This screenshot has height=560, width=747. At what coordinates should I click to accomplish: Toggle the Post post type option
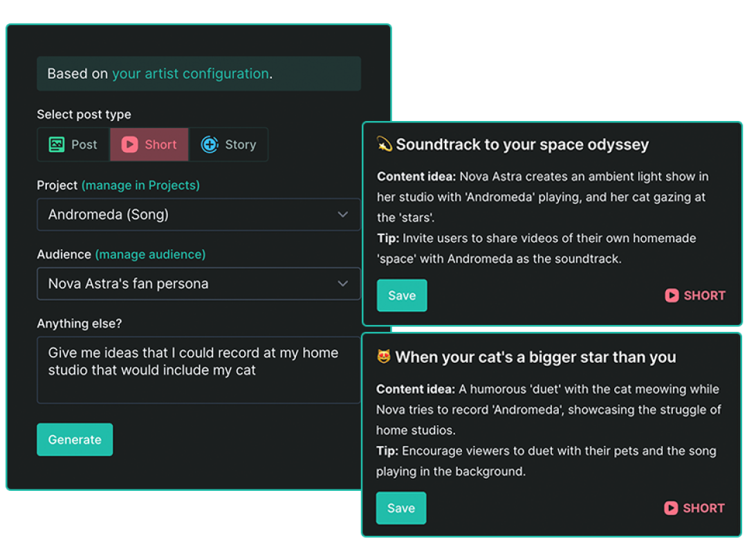73,144
